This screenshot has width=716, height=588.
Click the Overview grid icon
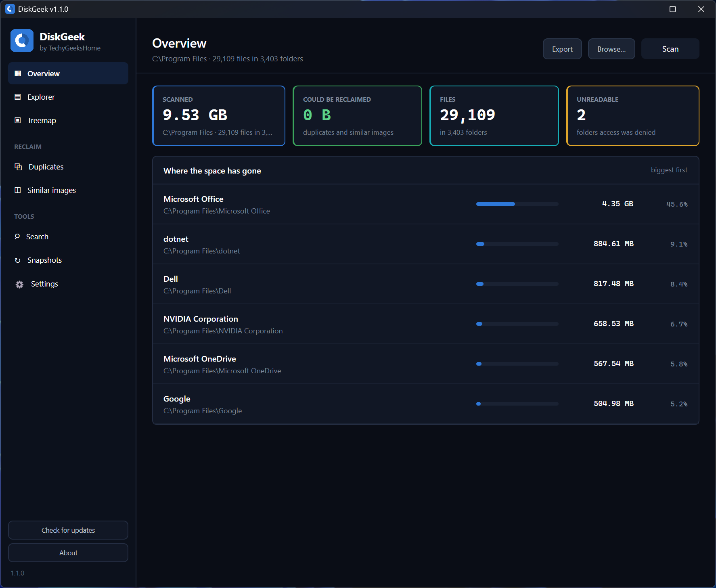click(x=18, y=73)
